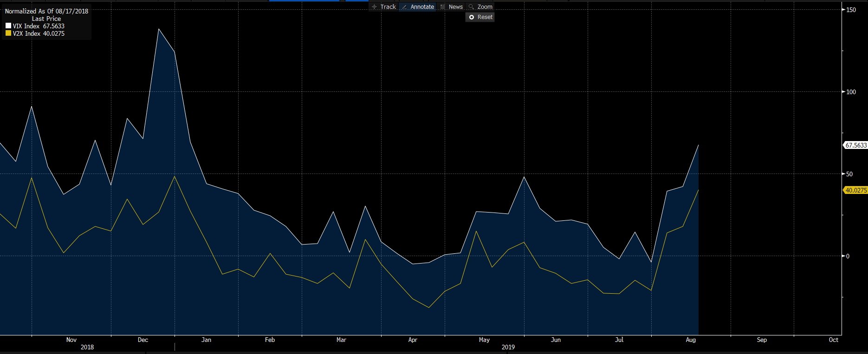The height and width of the screenshot is (354, 868).
Task: Click the yellow V2X Index color swatch
Action: (8, 33)
